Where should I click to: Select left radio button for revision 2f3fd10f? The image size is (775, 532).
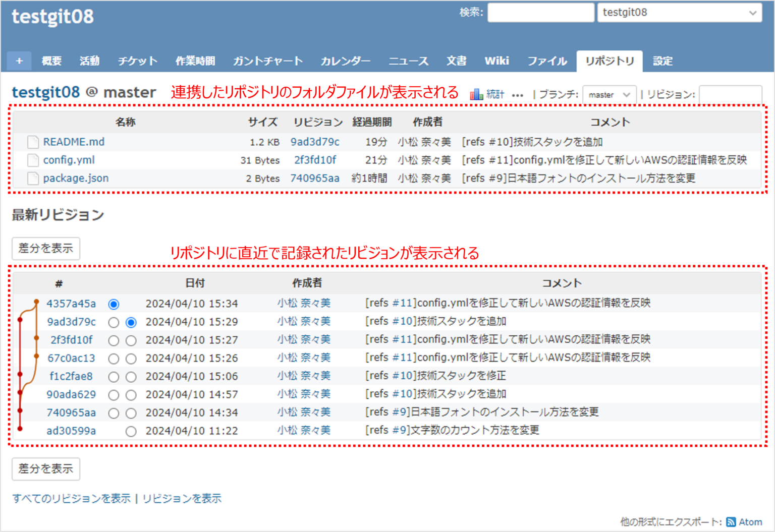coord(113,340)
